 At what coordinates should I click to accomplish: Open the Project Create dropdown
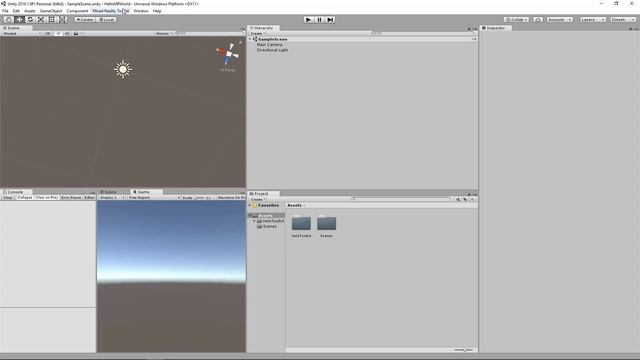click(258, 200)
